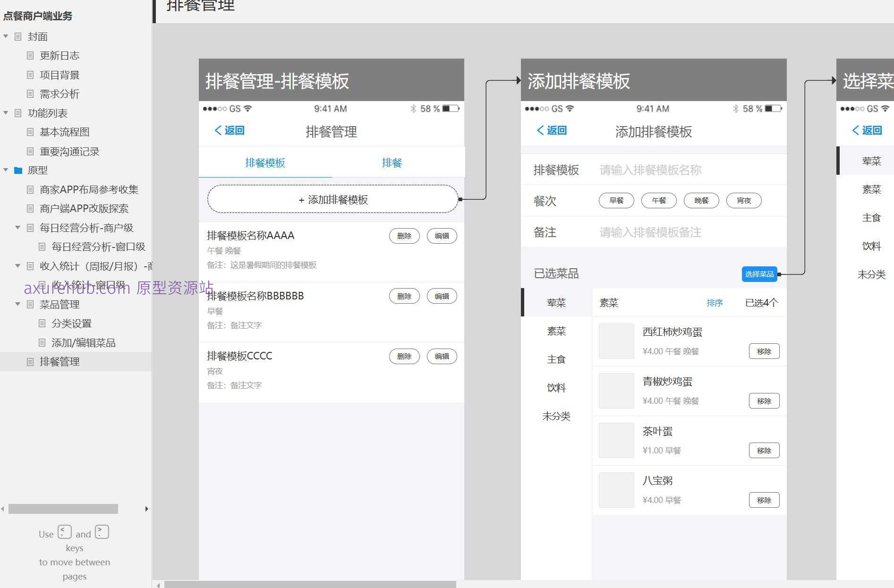Select the 早餐 meal option

tap(616, 201)
